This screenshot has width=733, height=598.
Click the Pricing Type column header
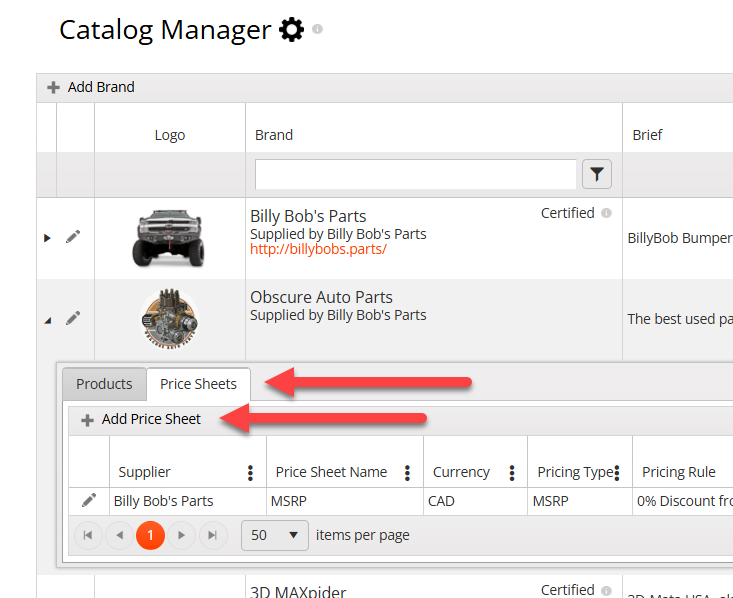pyautogui.click(x=575, y=472)
